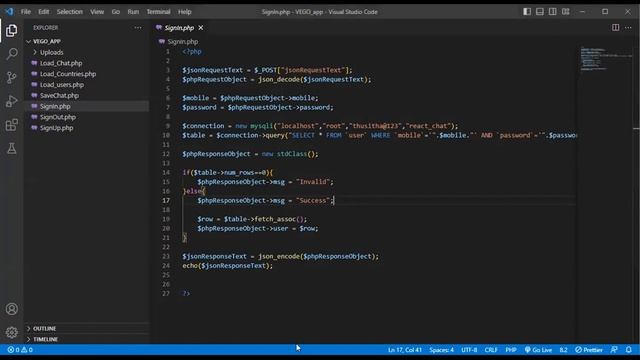Toggle the primary side bar layout icon

[527, 11]
